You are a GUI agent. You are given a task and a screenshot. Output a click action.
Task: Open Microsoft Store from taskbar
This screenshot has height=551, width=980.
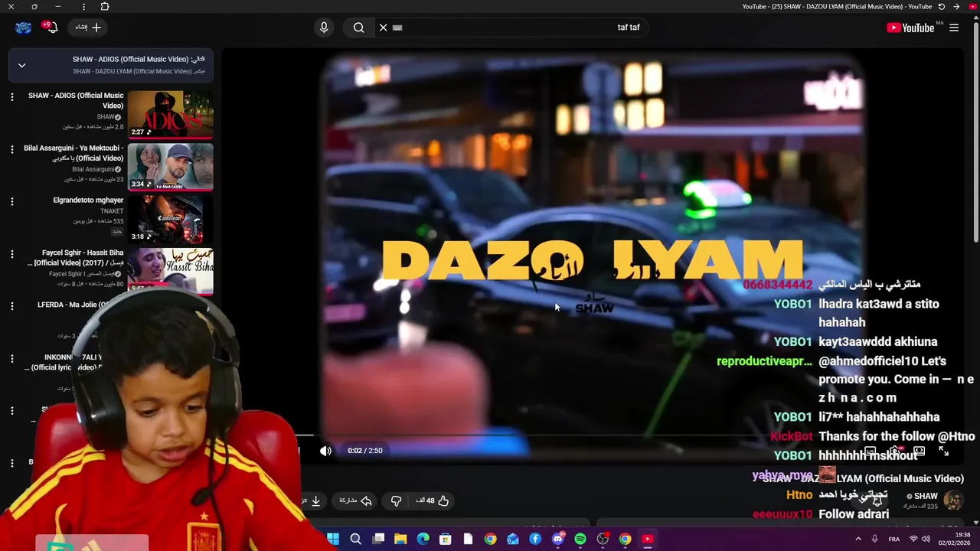(x=445, y=540)
